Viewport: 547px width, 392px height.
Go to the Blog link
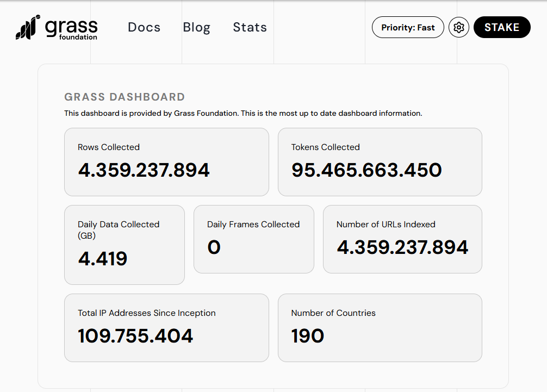coord(197,27)
